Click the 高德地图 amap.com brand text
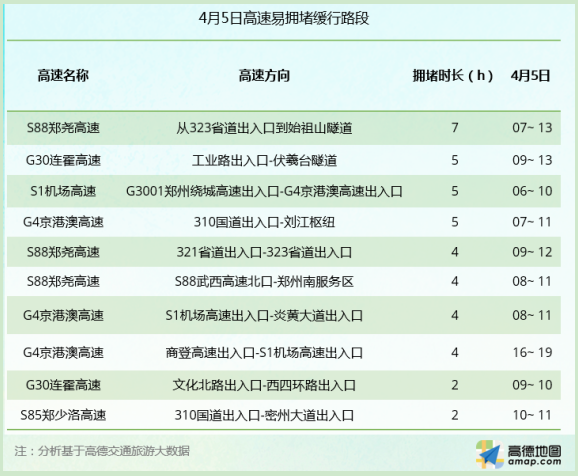The height and width of the screenshot is (476, 578). (x=534, y=455)
